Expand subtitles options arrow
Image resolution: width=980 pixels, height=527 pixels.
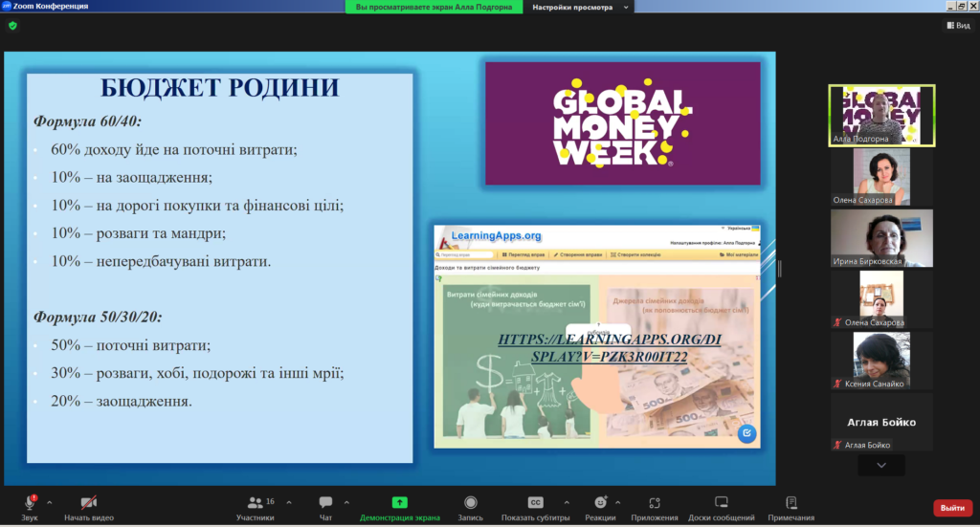[x=567, y=502]
